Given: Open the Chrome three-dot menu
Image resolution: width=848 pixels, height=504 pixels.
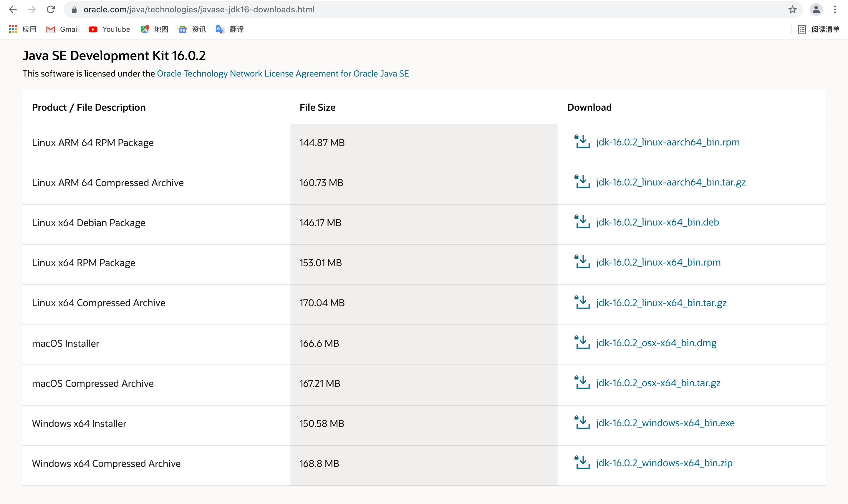Looking at the screenshot, I should point(835,9).
